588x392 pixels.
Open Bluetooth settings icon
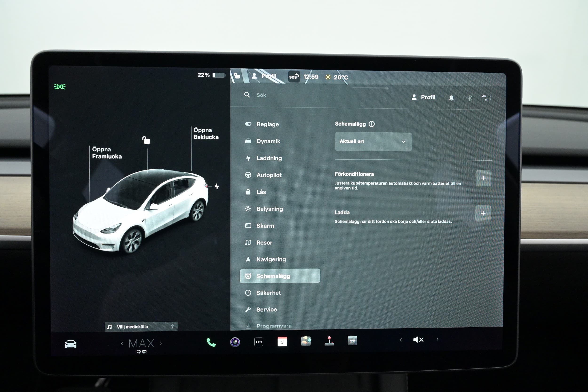(469, 98)
